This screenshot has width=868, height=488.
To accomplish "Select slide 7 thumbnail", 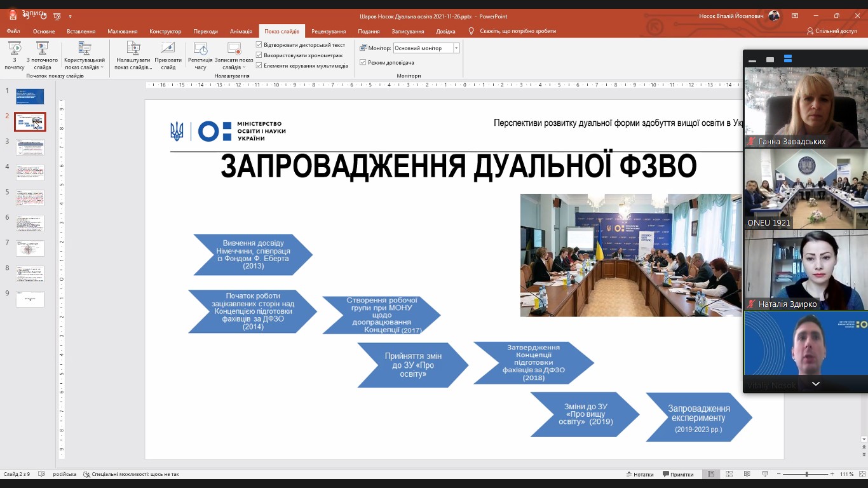I will (30, 248).
